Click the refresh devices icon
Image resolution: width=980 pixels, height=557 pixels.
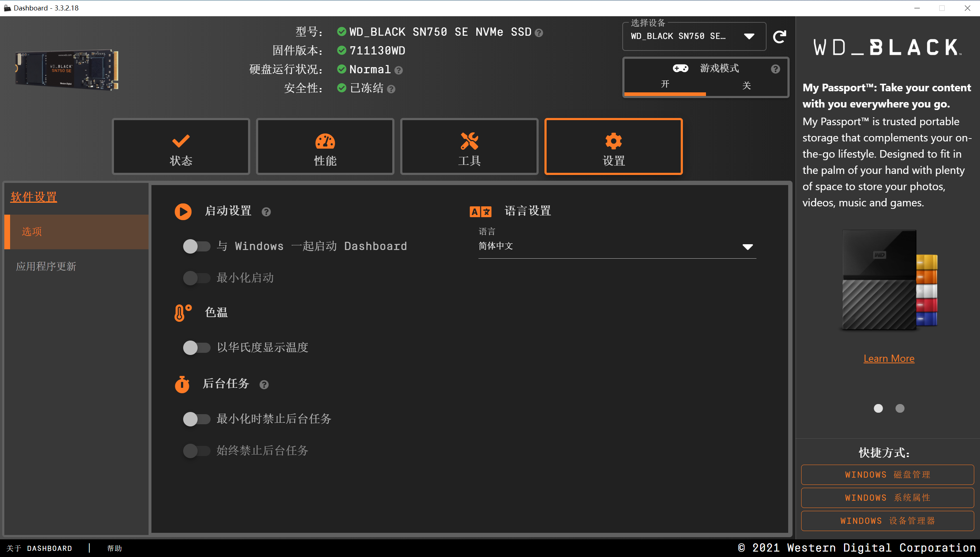tap(779, 37)
